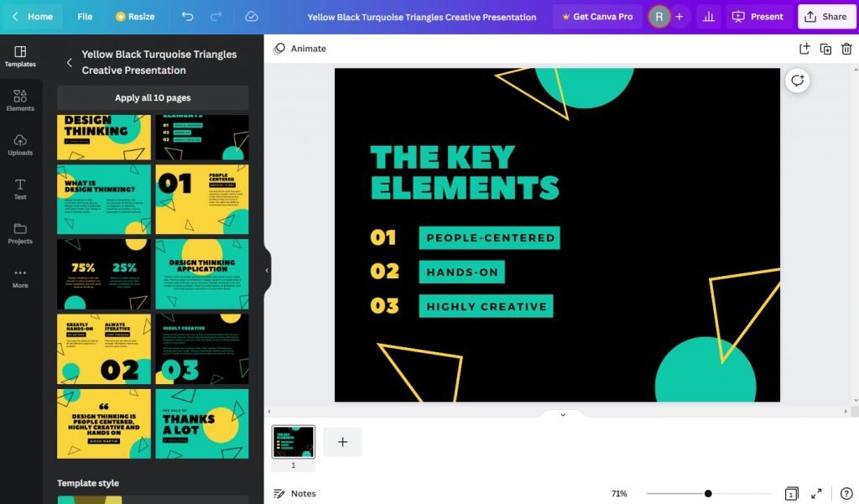Screen dimensions: 859x504
Task: Open the Resize menu
Action: point(135,17)
